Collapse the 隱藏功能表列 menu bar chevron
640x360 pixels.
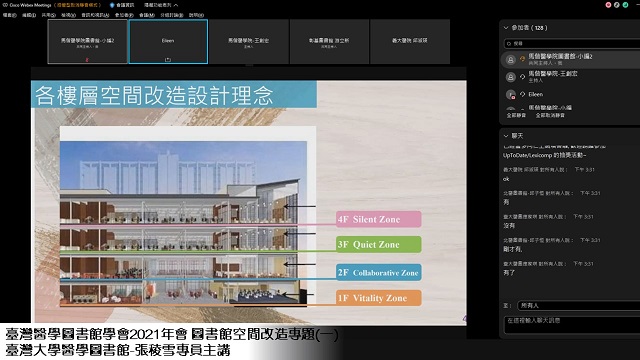point(176,5)
